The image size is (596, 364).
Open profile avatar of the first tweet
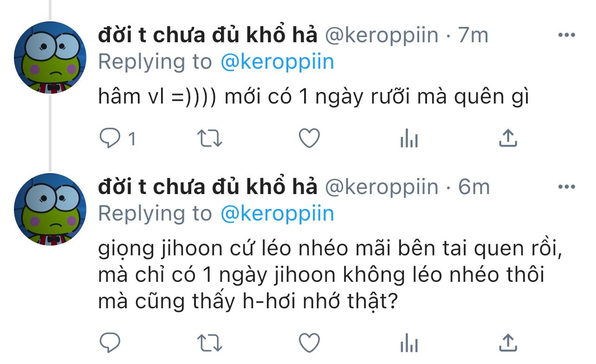coord(50,58)
